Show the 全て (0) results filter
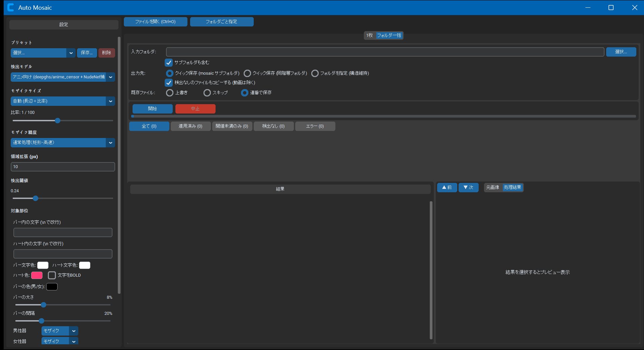The image size is (644, 350). 149,126
